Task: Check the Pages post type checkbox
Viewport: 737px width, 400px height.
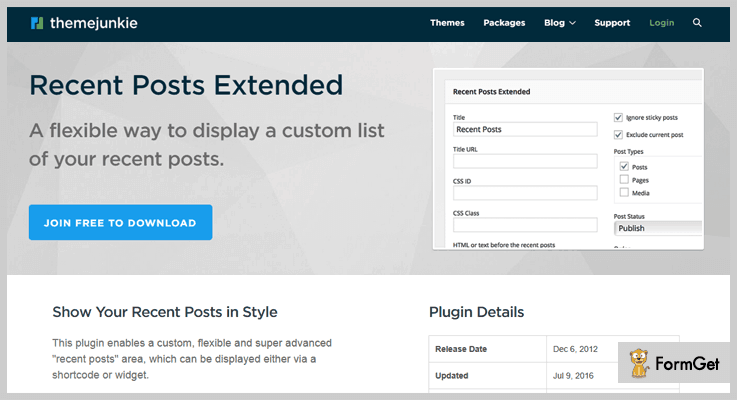Action: point(624,180)
